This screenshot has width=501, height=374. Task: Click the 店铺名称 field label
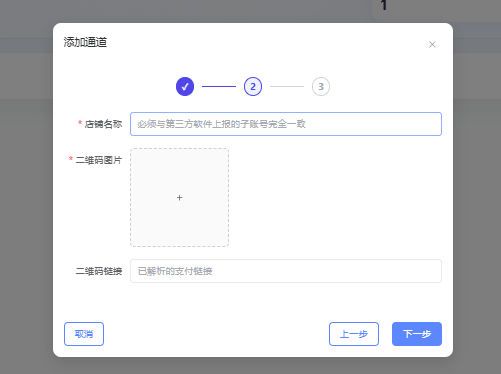pos(103,124)
